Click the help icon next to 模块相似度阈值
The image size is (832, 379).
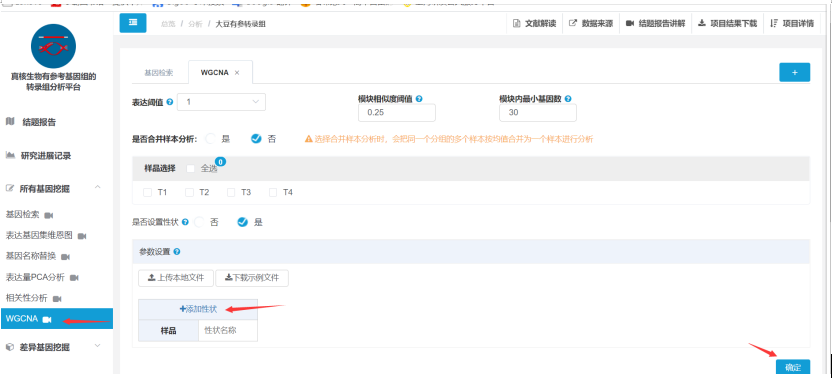(419, 99)
